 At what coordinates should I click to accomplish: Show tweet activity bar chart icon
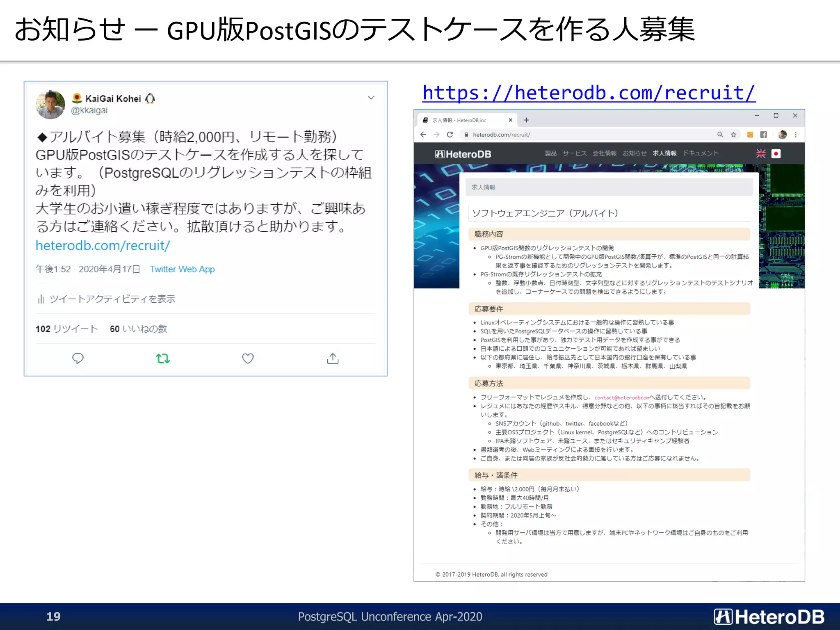(x=41, y=299)
